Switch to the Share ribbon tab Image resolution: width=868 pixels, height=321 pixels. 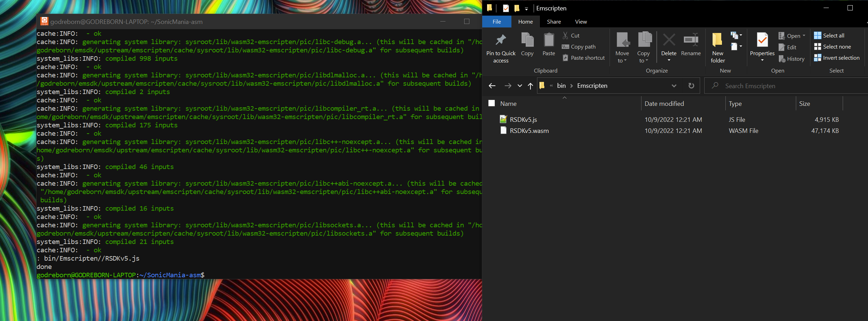pyautogui.click(x=554, y=22)
